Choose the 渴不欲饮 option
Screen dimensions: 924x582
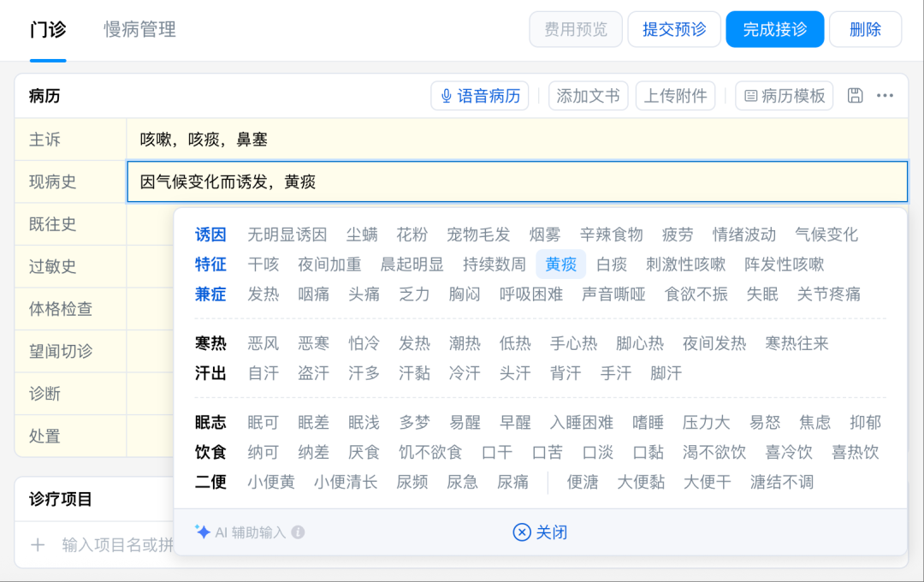[714, 452]
